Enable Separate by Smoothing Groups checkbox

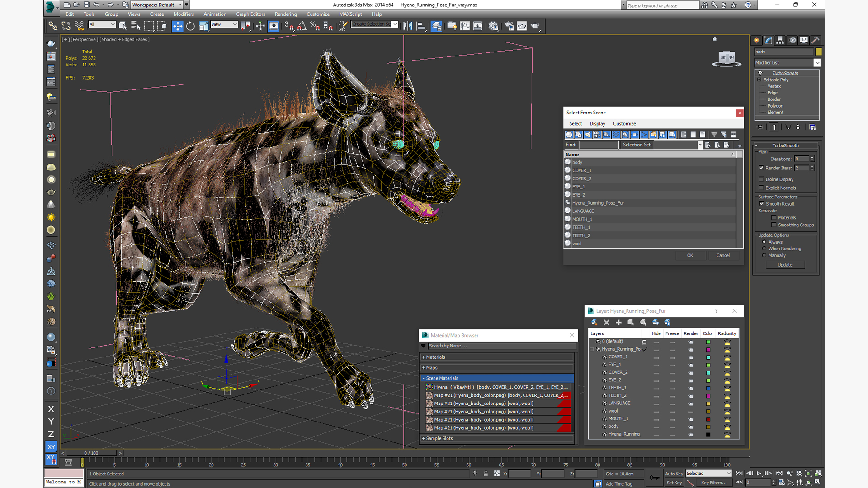pos(774,225)
